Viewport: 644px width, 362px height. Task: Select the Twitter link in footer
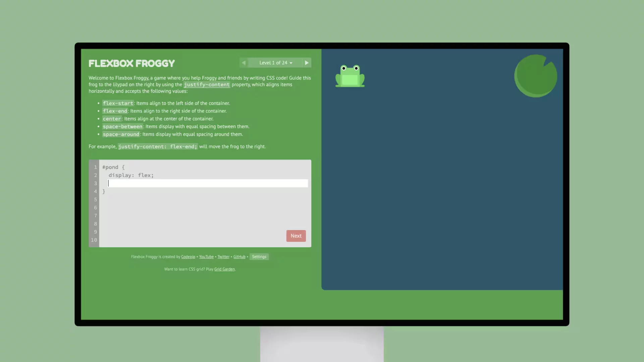click(x=223, y=256)
